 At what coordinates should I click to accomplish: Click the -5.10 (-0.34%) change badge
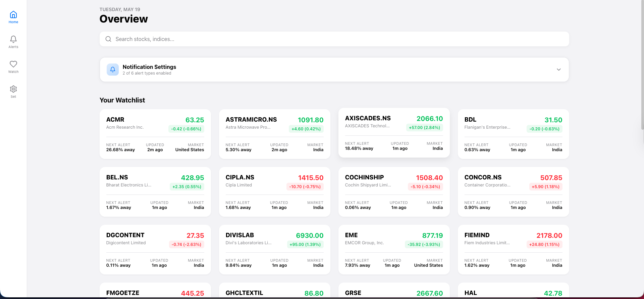point(425,187)
